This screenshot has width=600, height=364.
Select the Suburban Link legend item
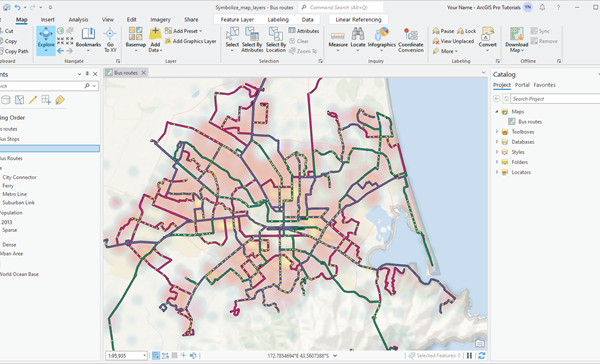point(18,202)
